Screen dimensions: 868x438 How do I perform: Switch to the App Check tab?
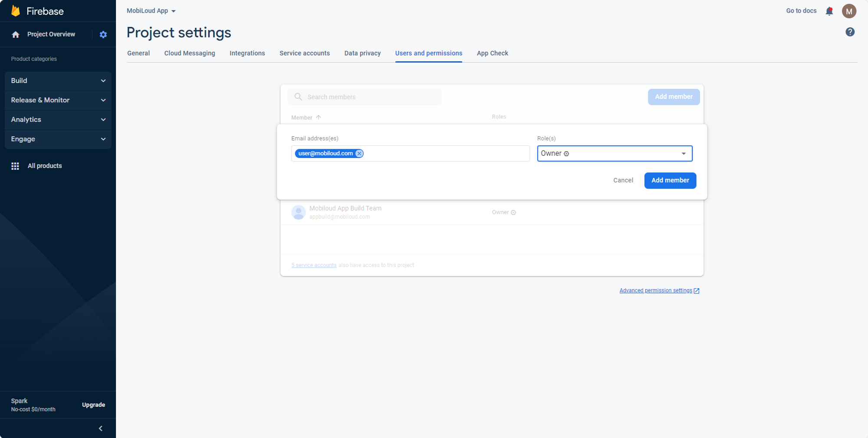tap(493, 53)
